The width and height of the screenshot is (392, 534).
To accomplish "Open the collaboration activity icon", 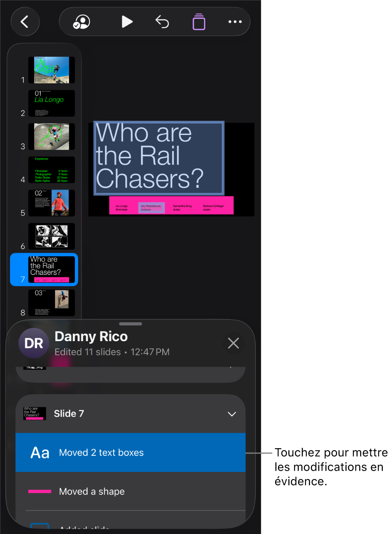I will coord(82,22).
